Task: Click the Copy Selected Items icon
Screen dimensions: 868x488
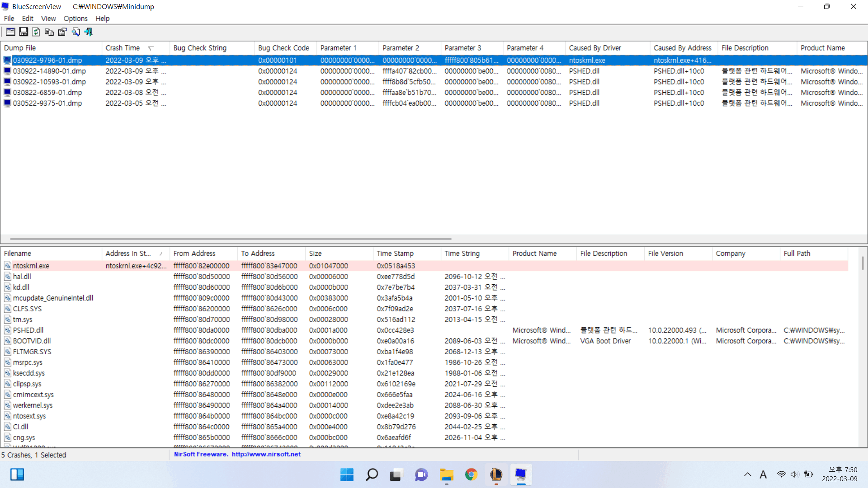Action: tap(49, 32)
